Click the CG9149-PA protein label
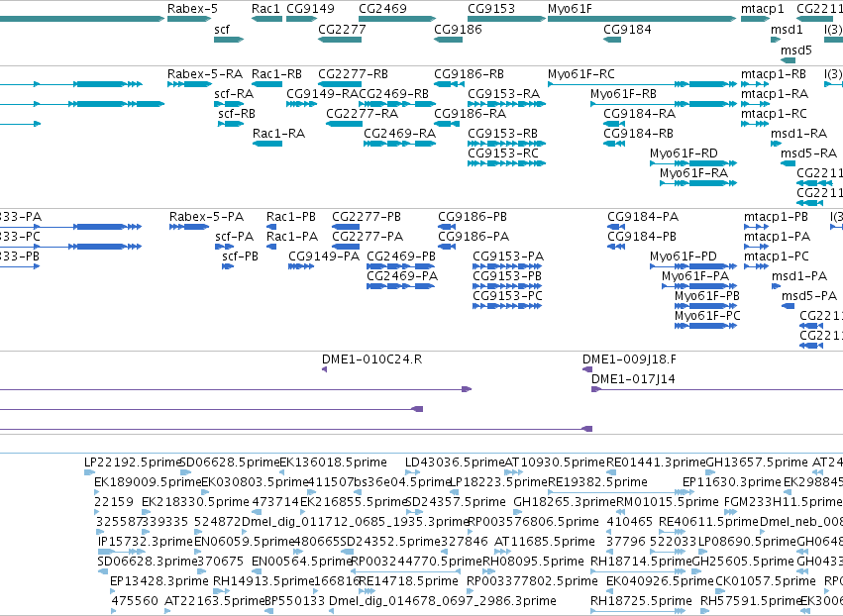The width and height of the screenshot is (843, 616). point(324,257)
